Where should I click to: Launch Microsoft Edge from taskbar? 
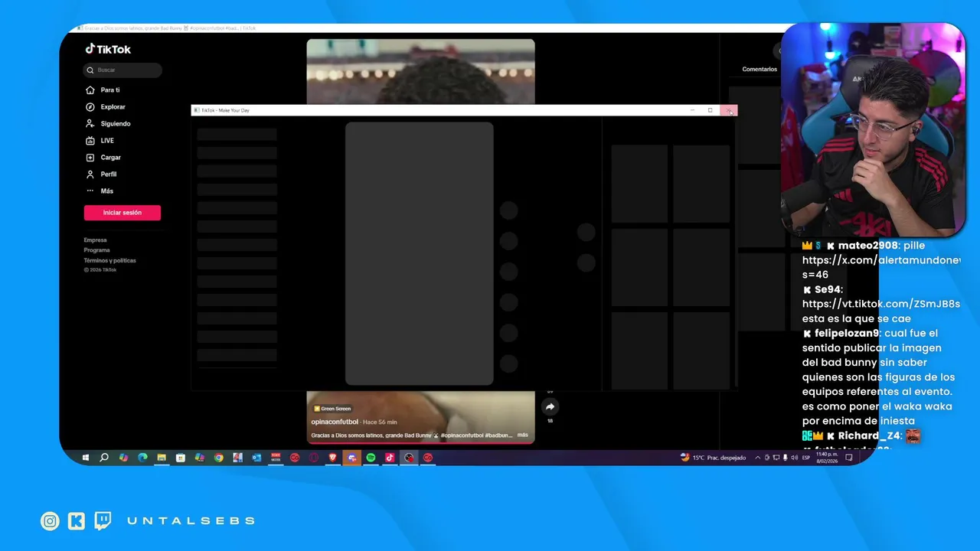pos(142,458)
